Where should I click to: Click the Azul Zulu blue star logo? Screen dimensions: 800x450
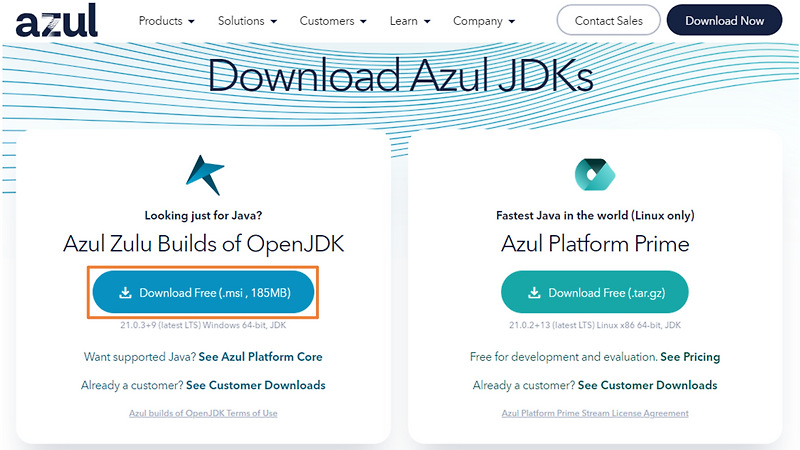205,175
